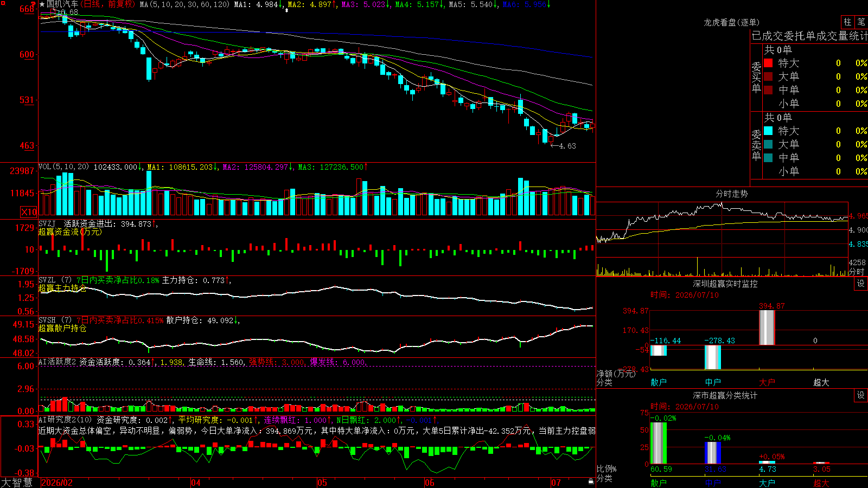Click the dark red 中单 buy-order swatch
868x488 pixels.
[768, 90]
